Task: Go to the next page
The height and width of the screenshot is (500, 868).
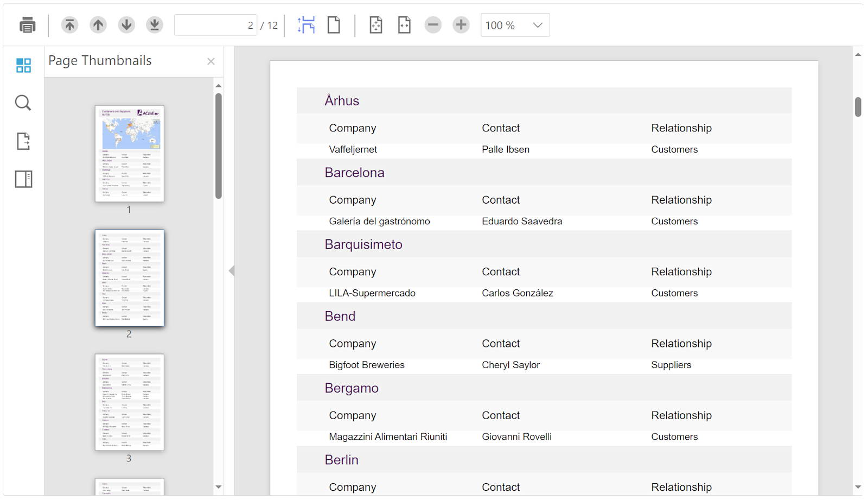Action: (x=126, y=25)
